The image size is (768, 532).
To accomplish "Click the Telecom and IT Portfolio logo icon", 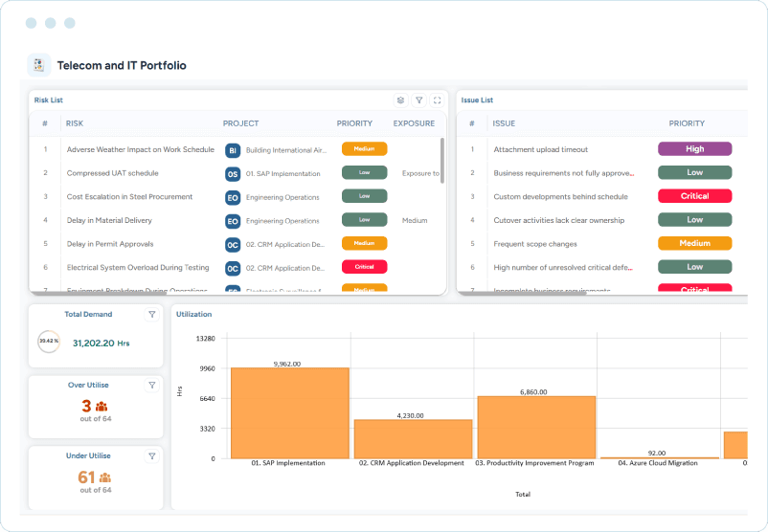I will (39, 65).
